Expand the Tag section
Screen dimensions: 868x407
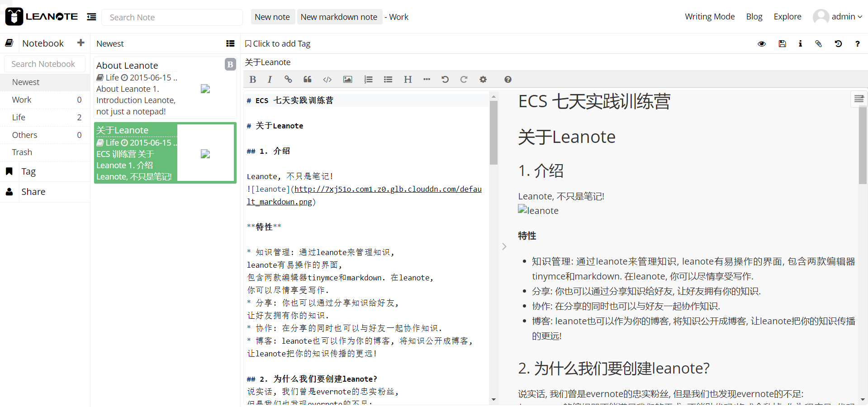[x=45, y=171]
